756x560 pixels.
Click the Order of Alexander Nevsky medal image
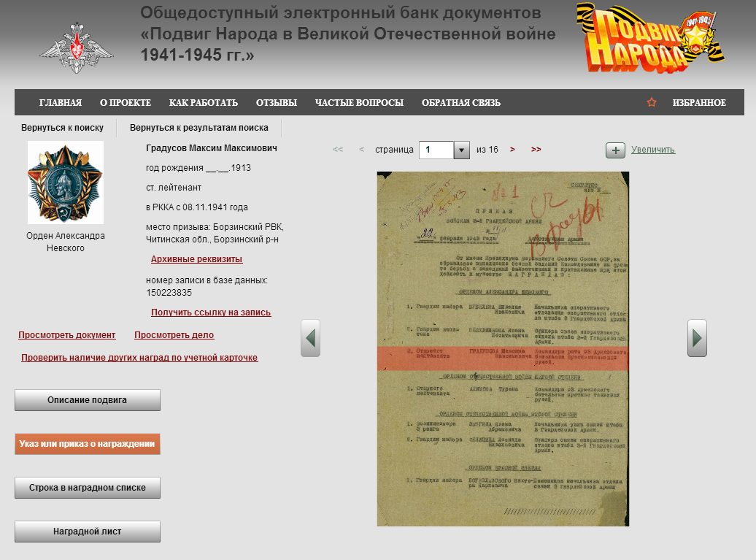click(66, 183)
